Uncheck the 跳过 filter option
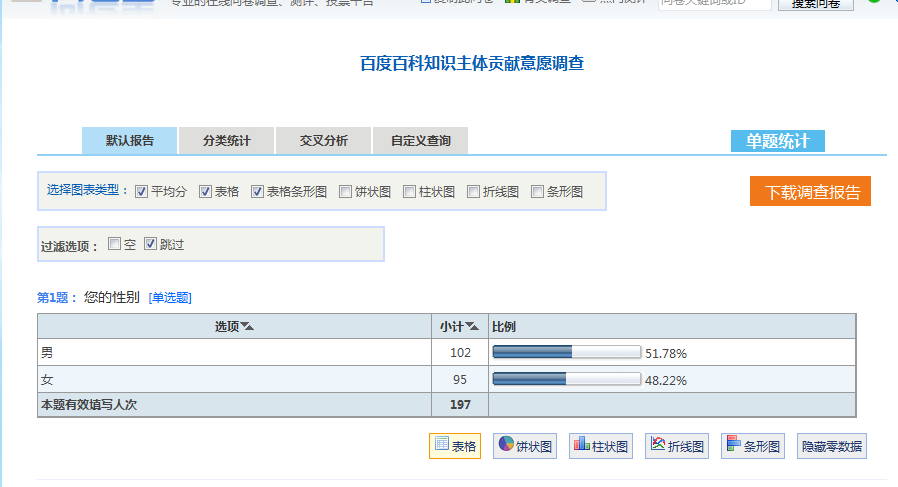 coord(150,244)
